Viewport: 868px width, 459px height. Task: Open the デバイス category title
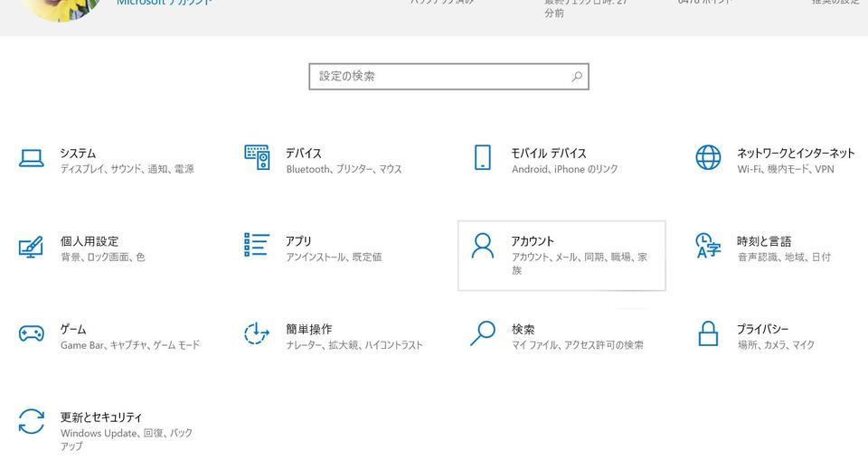(x=304, y=154)
